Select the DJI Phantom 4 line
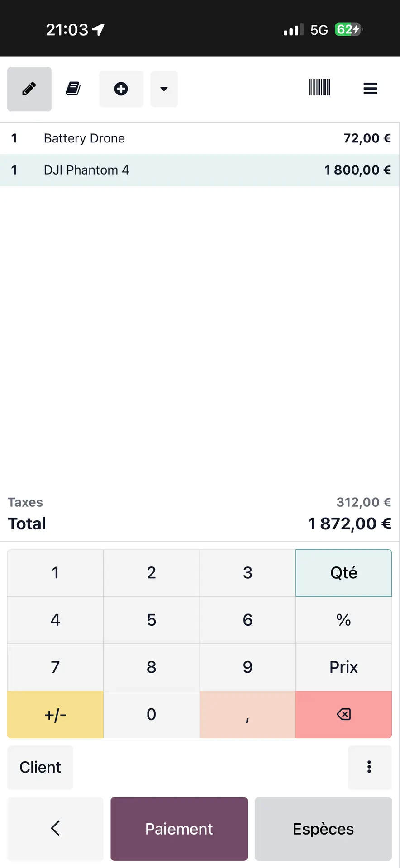The height and width of the screenshot is (868, 400). pyautogui.click(x=199, y=170)
